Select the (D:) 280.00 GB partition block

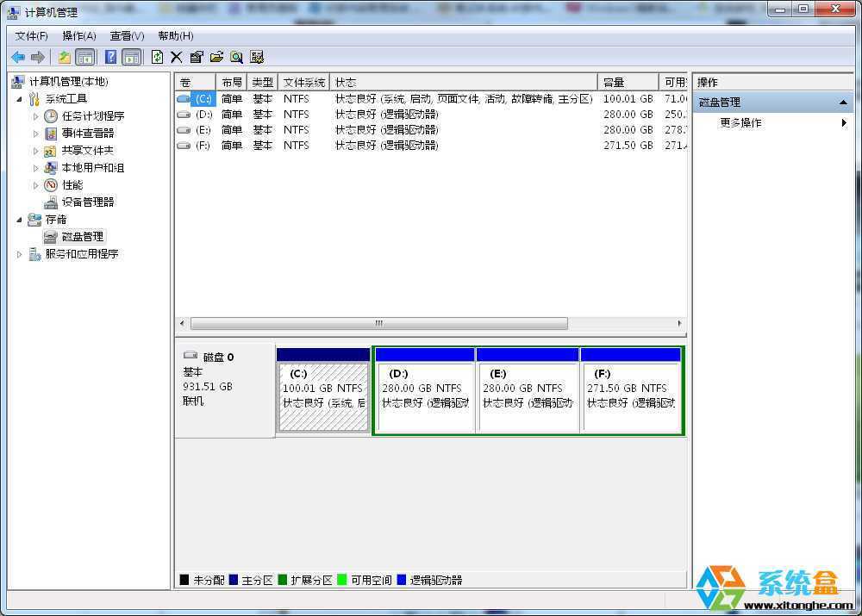tap(425, 391)
